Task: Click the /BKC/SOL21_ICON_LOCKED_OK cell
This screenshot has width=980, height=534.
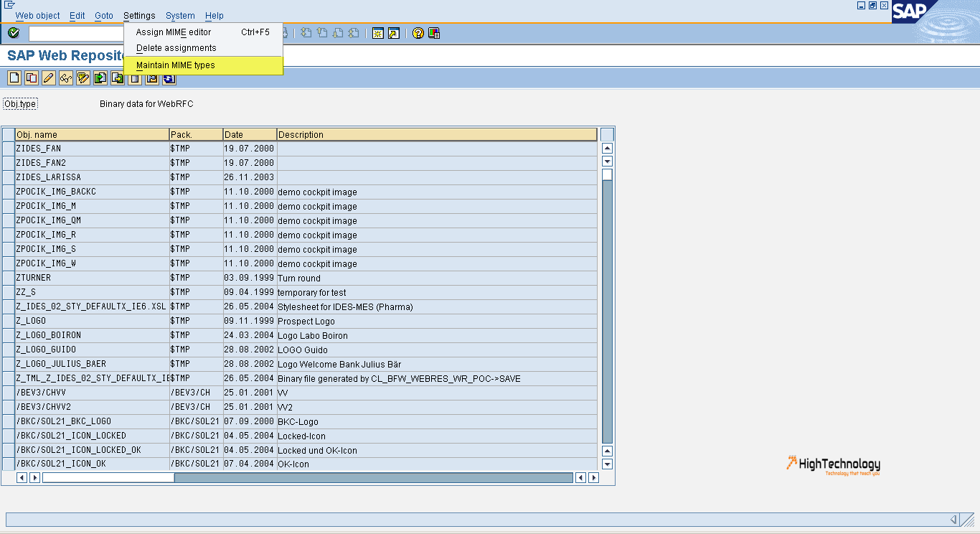Action: pos(93,450)
